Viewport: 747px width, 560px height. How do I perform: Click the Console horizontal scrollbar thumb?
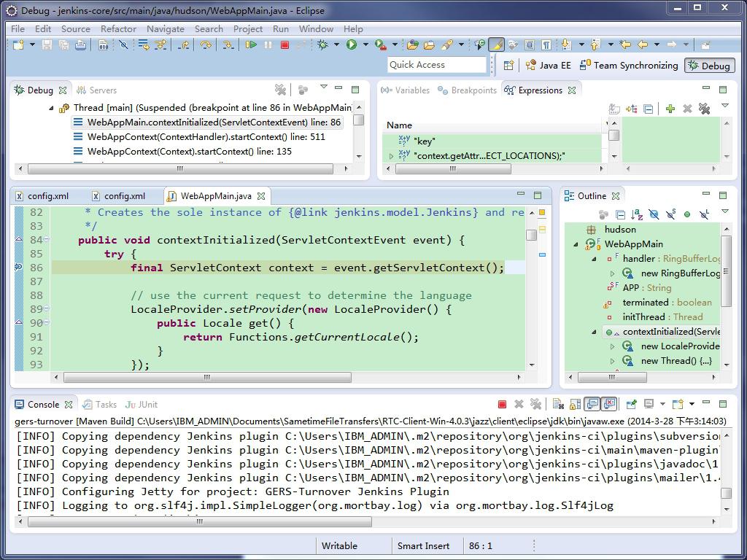click(200, 522)
